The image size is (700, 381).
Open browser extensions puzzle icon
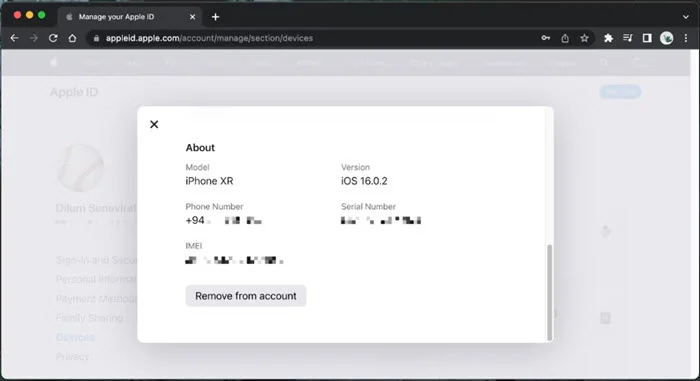[608, 38]
